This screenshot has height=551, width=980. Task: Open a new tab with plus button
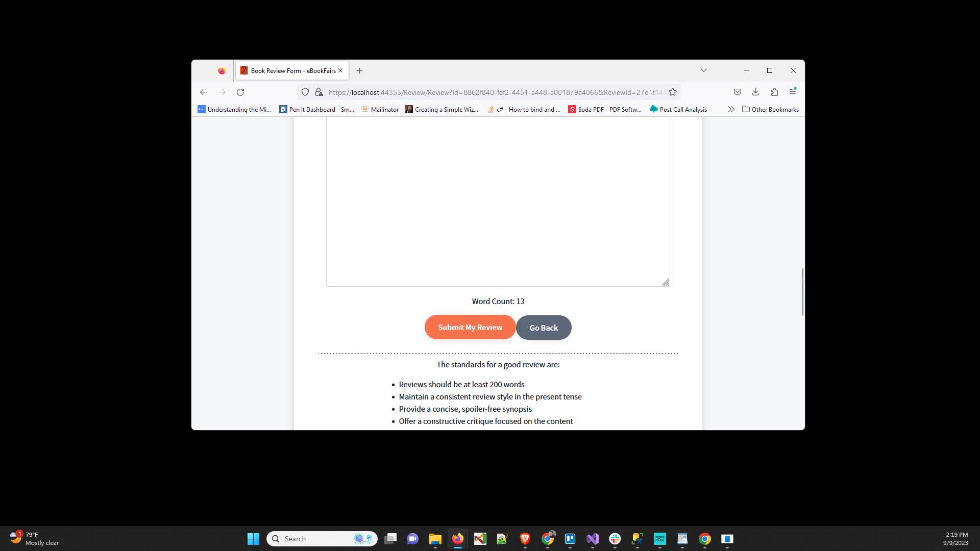pos(360,71)
